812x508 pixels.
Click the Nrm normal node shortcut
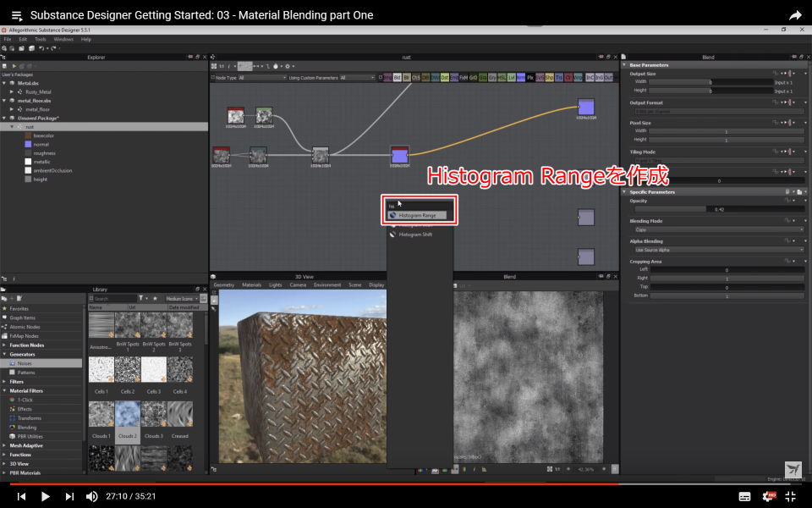(520, 78)
